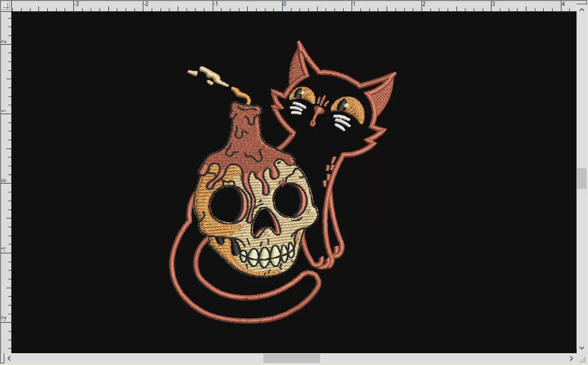Click the 0 mark on vertical ruler
The image size is (588, 365).
coord(4,180)
